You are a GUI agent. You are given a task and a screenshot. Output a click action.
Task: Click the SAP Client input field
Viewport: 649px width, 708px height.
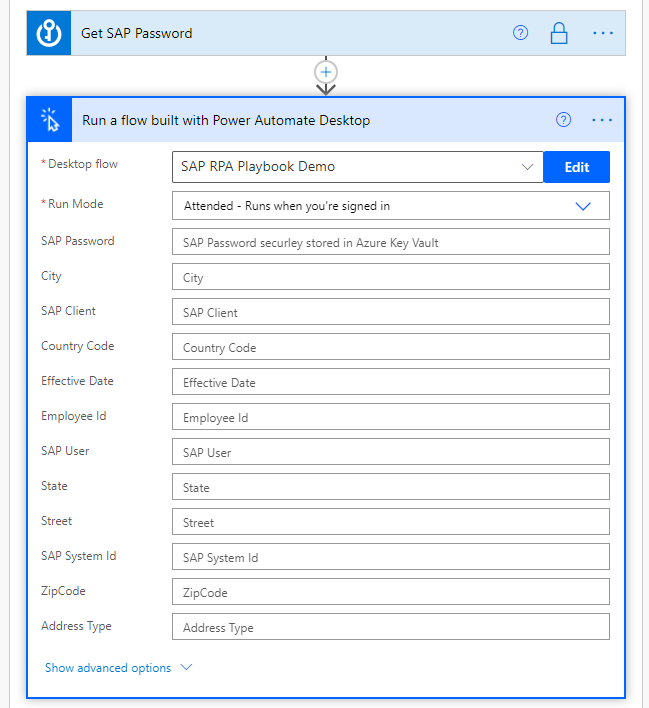391,312
